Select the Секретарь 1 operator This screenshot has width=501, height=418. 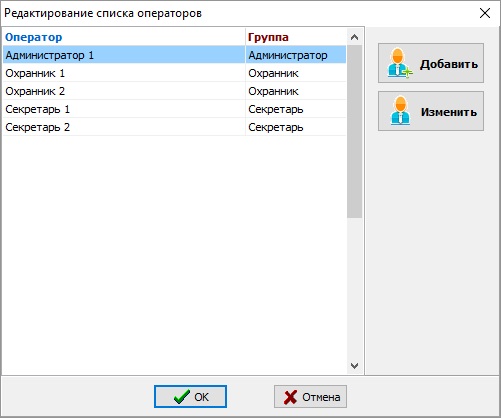click(124, 109)
